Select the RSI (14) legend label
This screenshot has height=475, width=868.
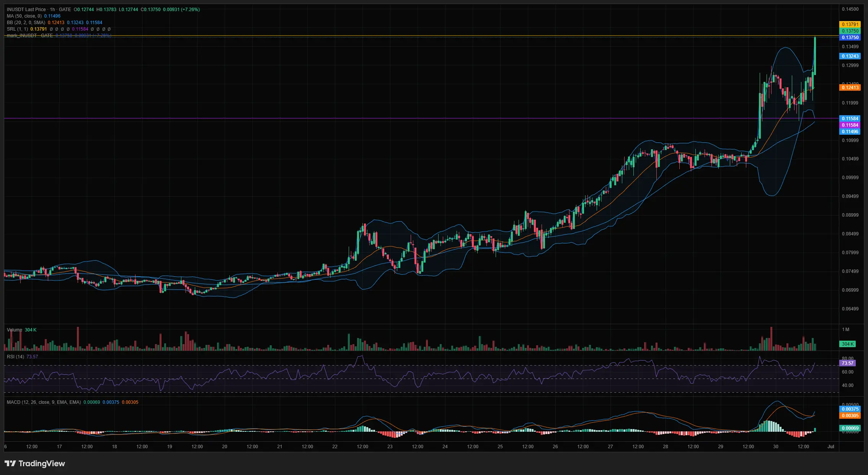tap(15, 357)
